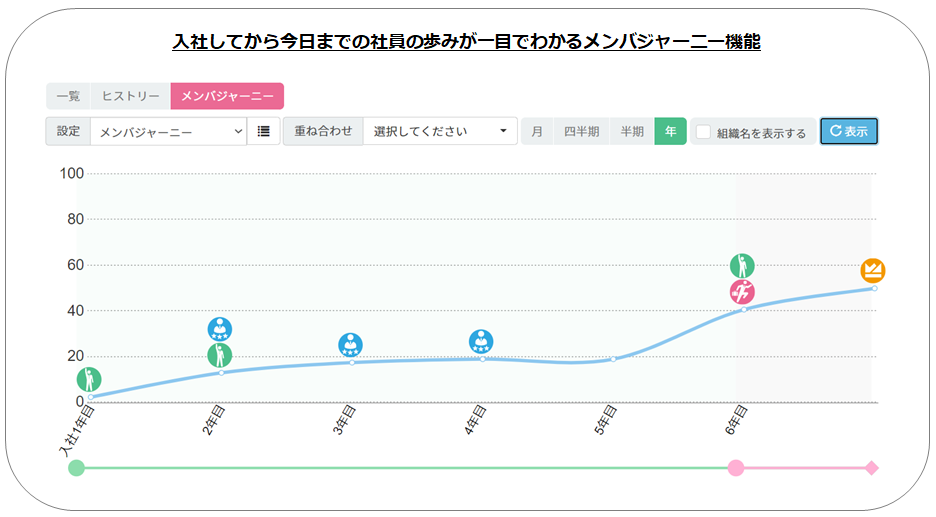936x517 pixels.
Task: Switch to the ヒストリー tab
Action: (130, 96)
